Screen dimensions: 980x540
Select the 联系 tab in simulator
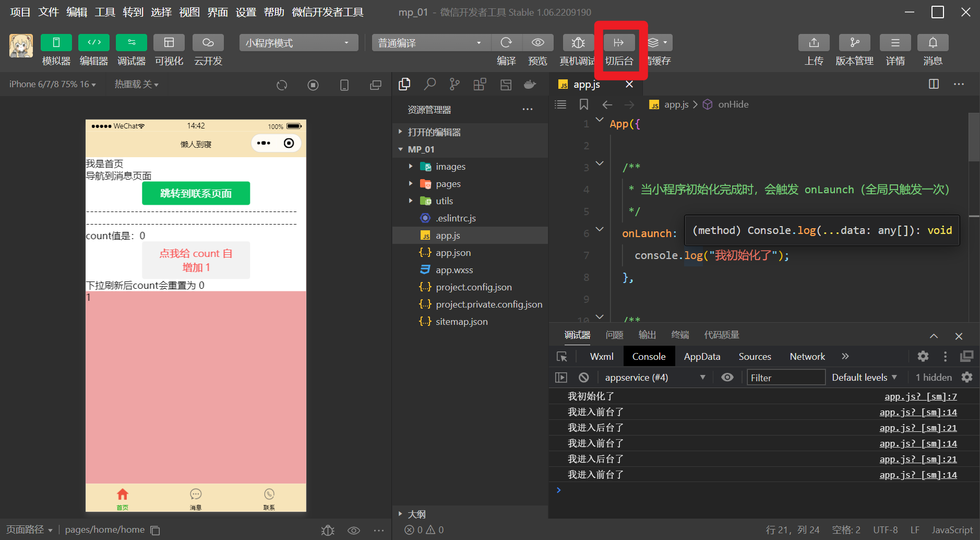pyautogui.click(x=269, y=499)
